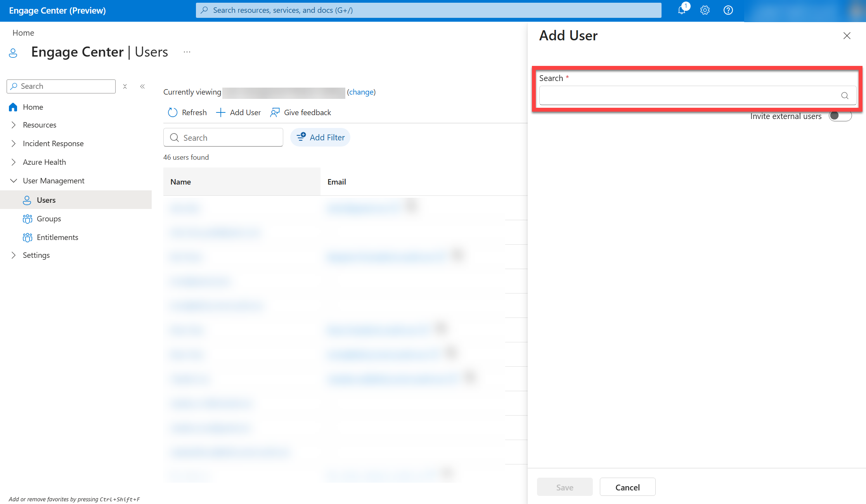The width and height of the screenshot is (866, 504).
Task: Click magnifier icon in Add User search field
Action: (845, 95)
